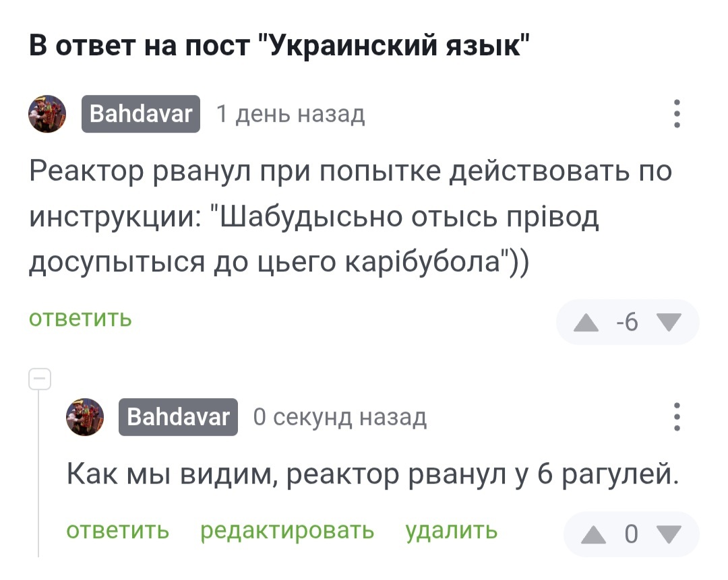
Task: Upvote the reply rated 0
Action: point(593,534)
